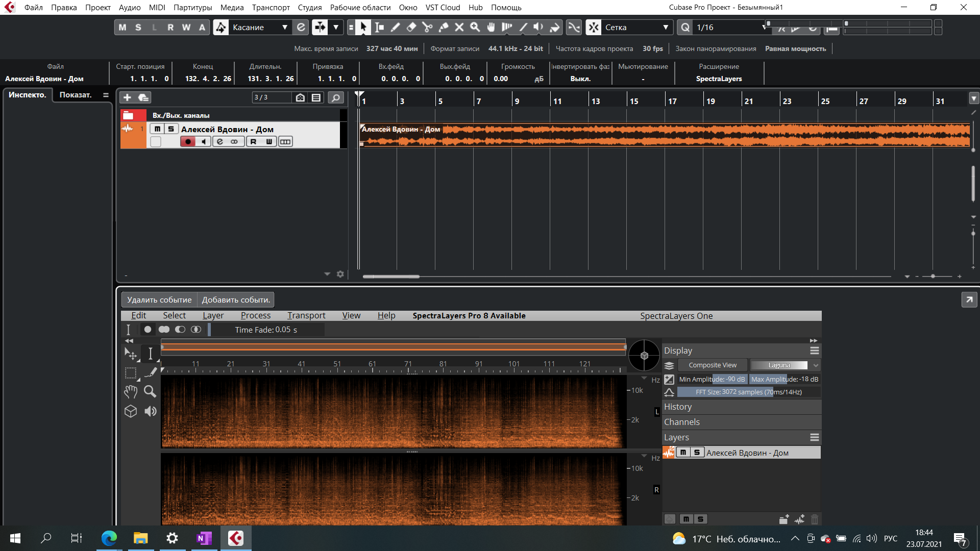Click the 3D cube display tool
This screenshot has height=551, width=980.
[x=131, y=411]
